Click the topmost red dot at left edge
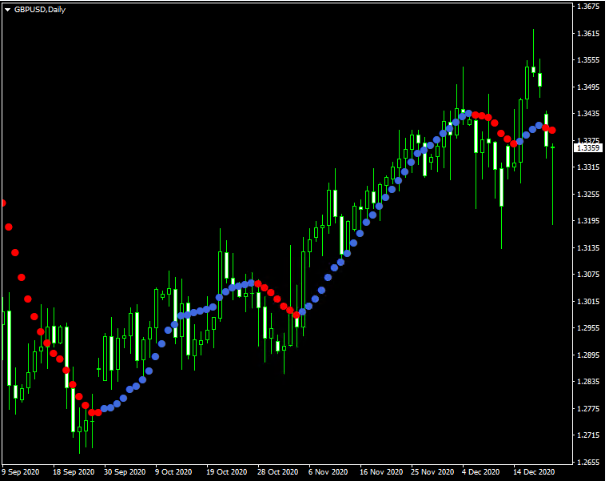 [x=2, y=203]
